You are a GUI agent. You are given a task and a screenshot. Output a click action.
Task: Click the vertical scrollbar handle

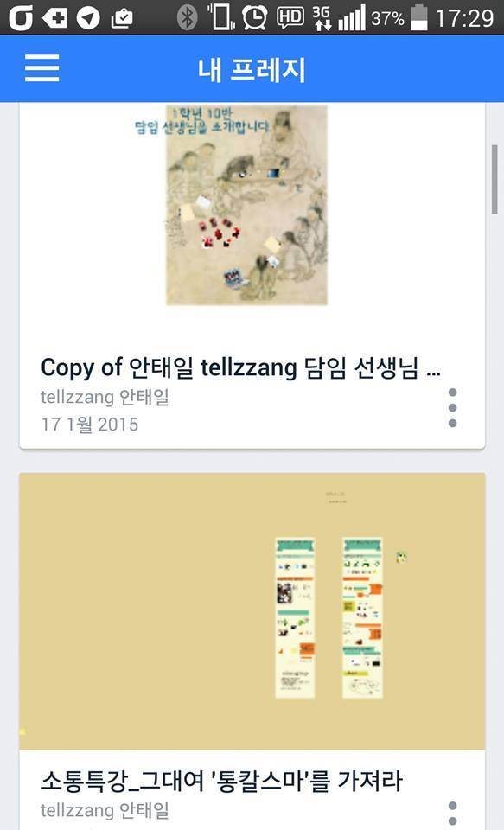click(494, 179)
